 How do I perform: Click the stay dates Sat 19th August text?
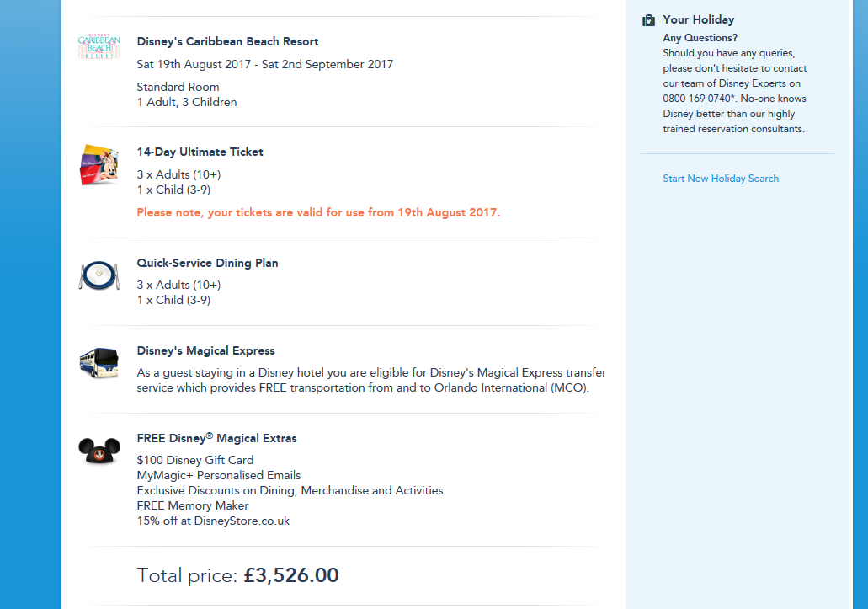264,64
